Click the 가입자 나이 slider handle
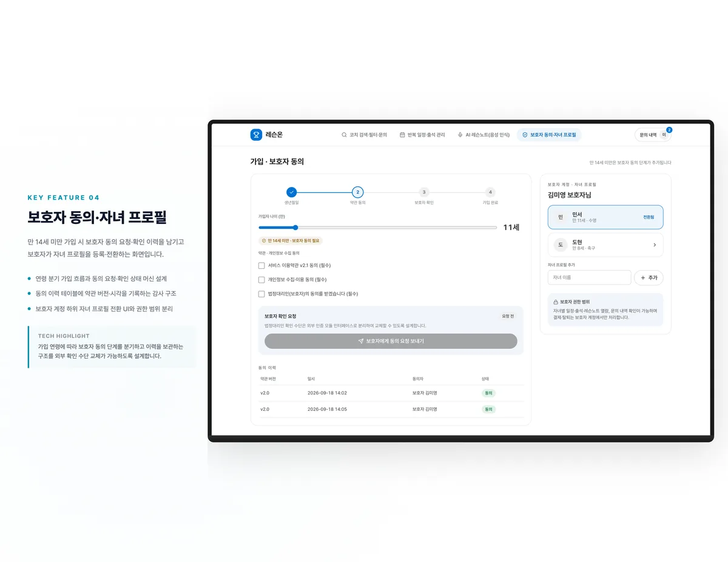This screenshot has height=562, width=728. 295,228
